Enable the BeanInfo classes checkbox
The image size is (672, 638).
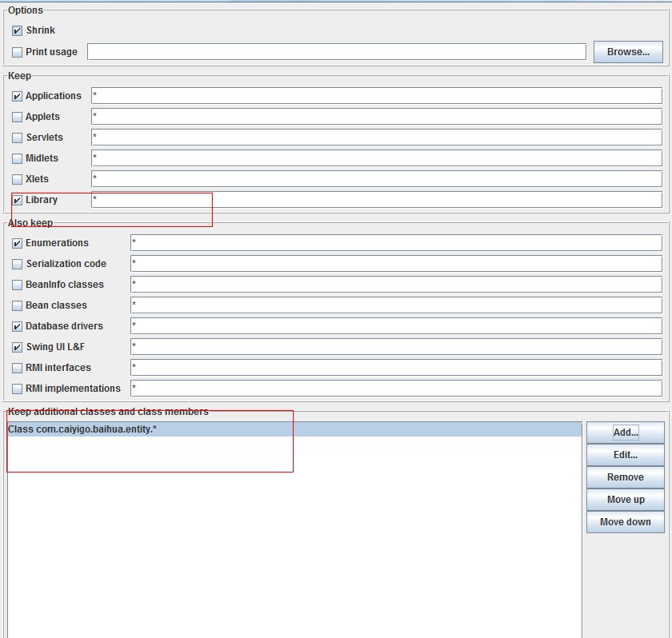[17, 285]
